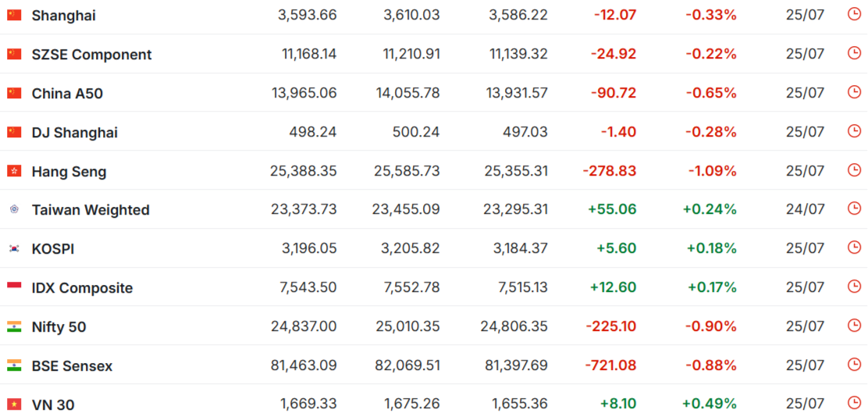Click the clock icon in VN 30 row
The width and height of the screenshot is (868, 420).
(854, 402)
